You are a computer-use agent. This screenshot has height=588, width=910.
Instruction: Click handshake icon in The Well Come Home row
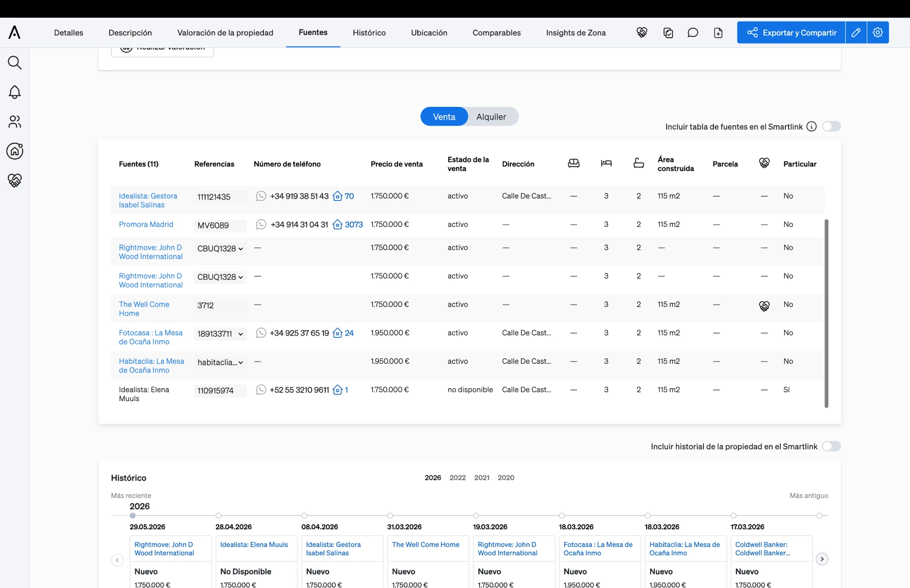coord(764,306)
